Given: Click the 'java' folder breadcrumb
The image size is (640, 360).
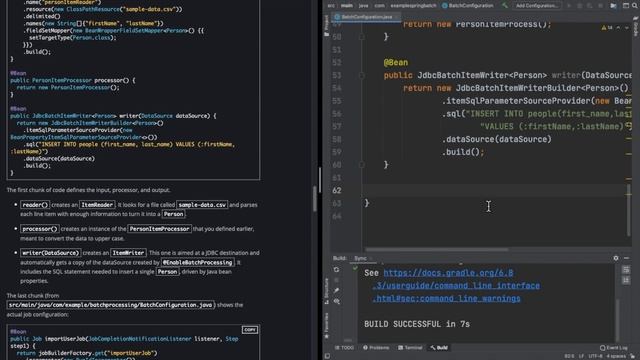Looking at the screenshot, I should pos(363,6).
